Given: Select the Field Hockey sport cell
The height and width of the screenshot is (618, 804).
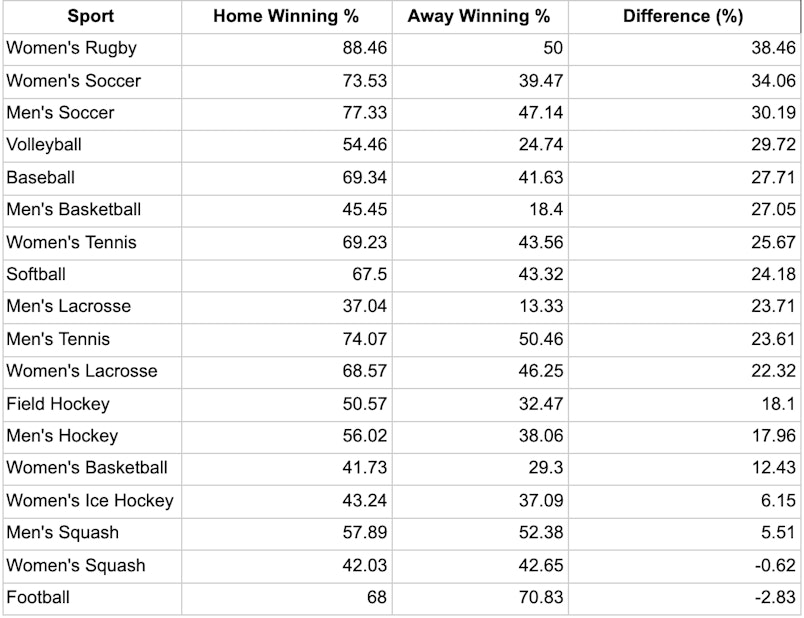Looking at the screenshot, I should click(x=58, y=404).
